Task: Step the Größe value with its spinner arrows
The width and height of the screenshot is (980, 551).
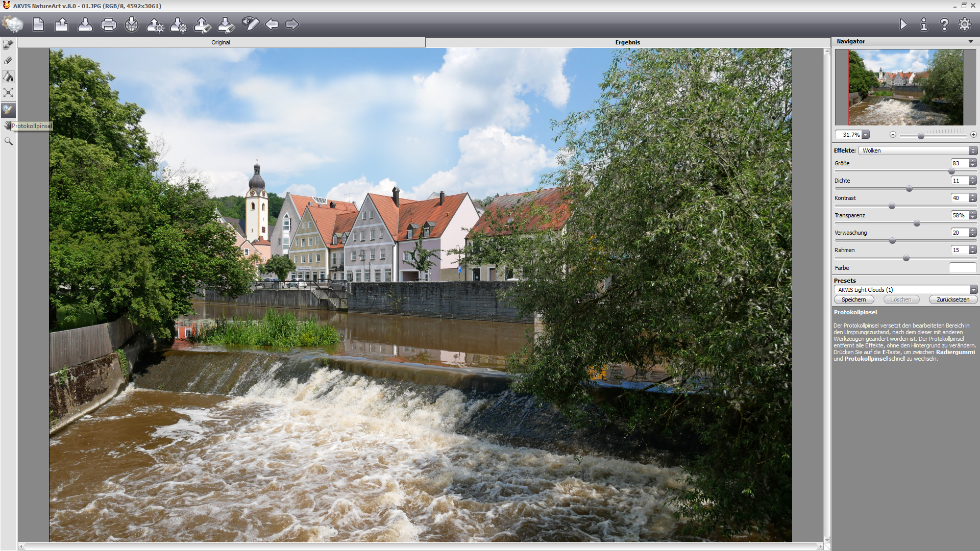Action: (x=973, y=163)
